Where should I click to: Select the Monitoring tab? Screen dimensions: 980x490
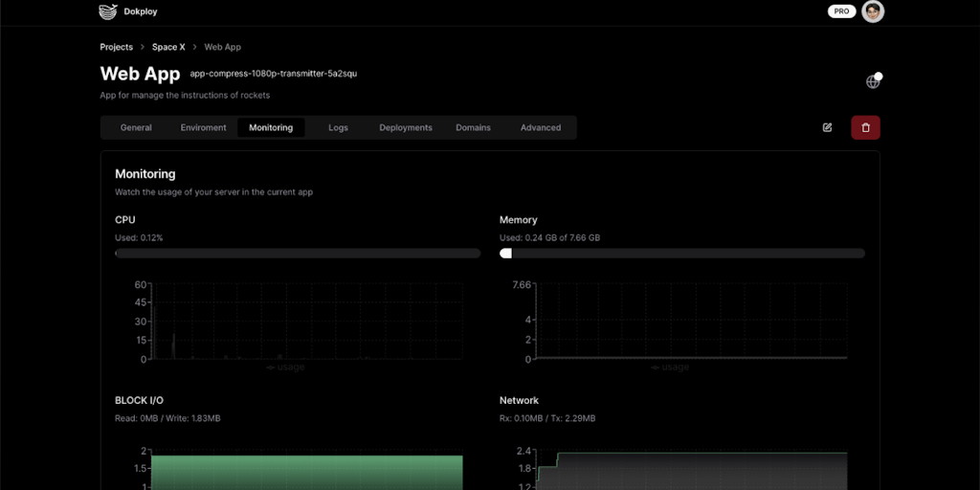click(x=271, y=127)
